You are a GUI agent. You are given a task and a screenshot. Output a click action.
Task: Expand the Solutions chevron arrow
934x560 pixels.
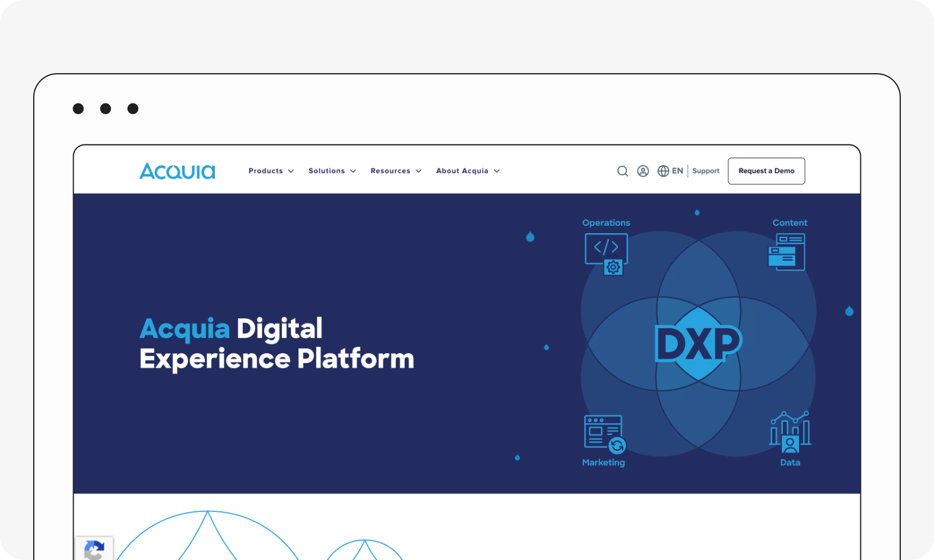pyautogui.click(x=353, y=171)
